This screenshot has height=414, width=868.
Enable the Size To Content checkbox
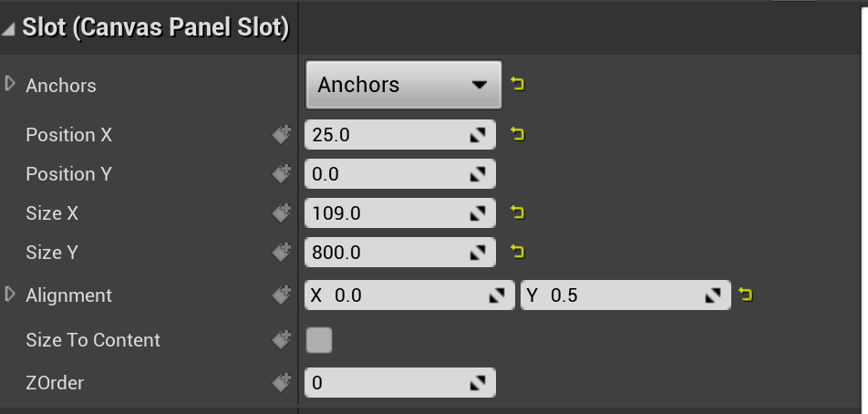[x=319, y=340]
